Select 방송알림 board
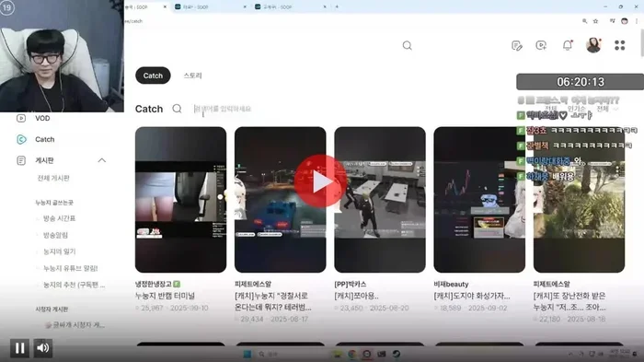Viewport: 644px width, 362px height. point(55,235)
